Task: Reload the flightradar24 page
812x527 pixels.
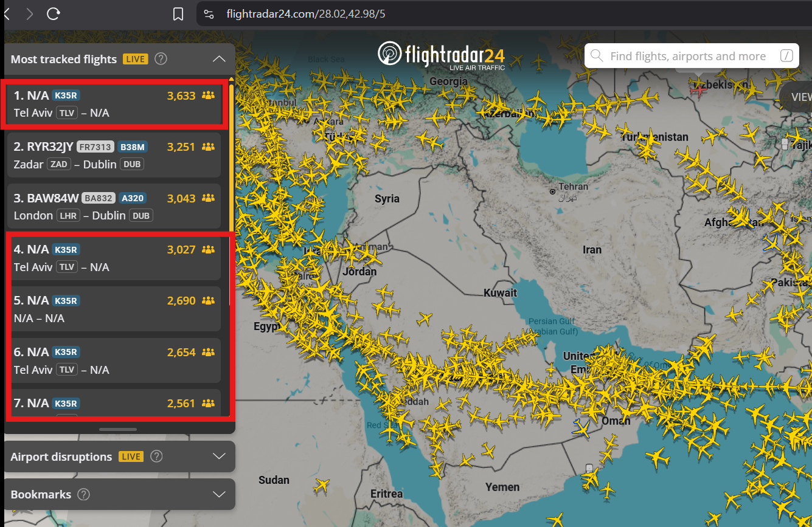Action: point(54,13)
